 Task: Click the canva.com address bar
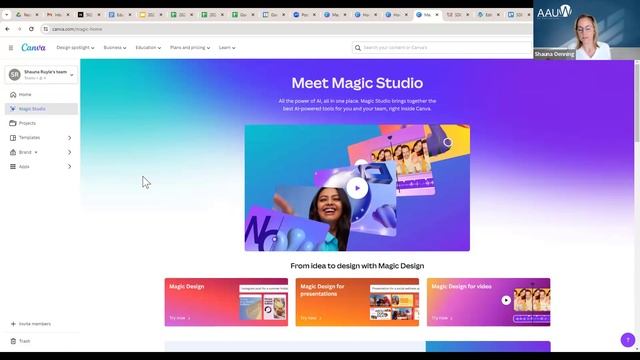click(x=286, y=29)
